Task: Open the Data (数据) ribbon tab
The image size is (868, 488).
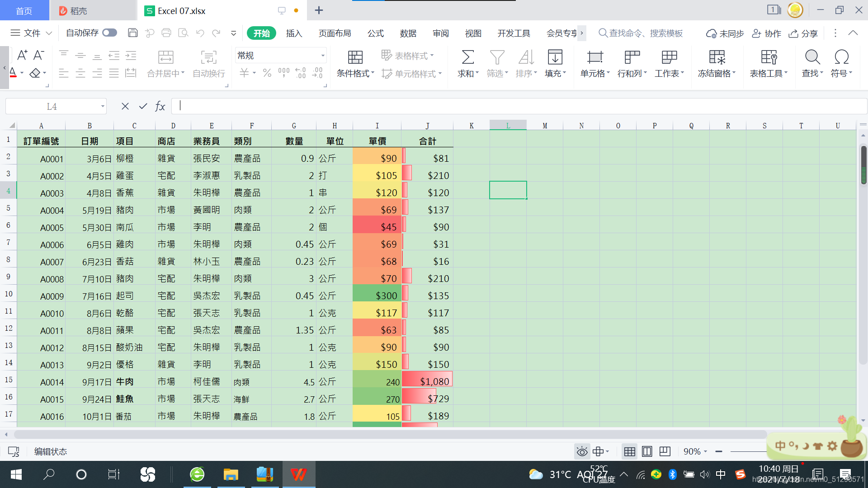Action: (x=408, y=33)
